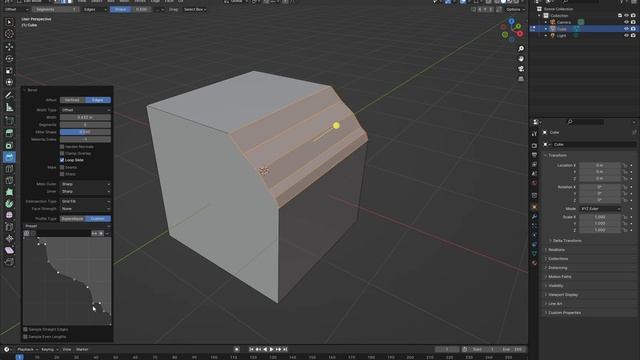The width and height of the screenshot is (640, 360).
Task: Select the Inset Faces tool
Action: click(9, 145)
